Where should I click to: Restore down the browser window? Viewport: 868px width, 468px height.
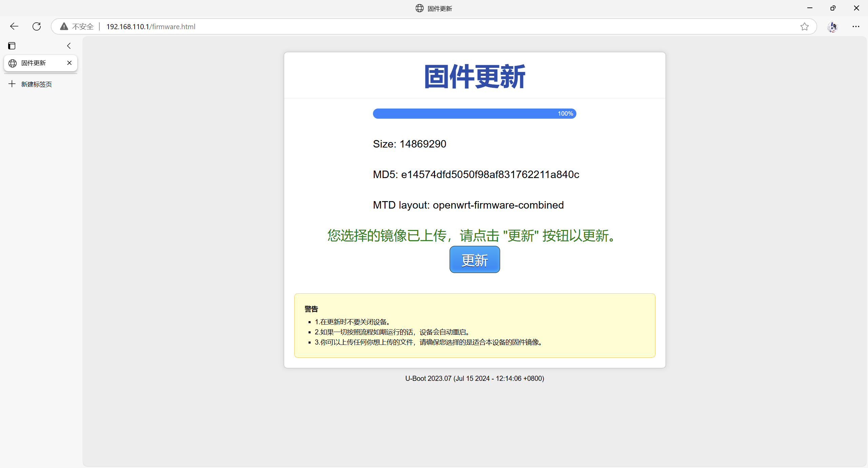tap(833, 8)
